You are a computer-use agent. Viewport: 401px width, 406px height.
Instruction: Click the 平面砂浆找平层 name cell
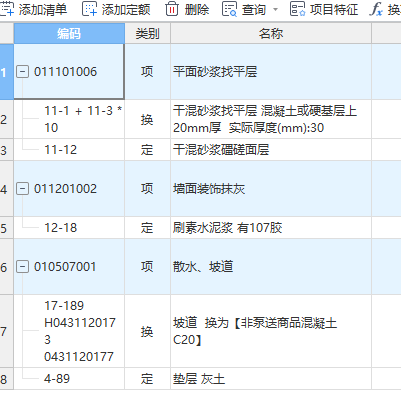tap(271, 72)
